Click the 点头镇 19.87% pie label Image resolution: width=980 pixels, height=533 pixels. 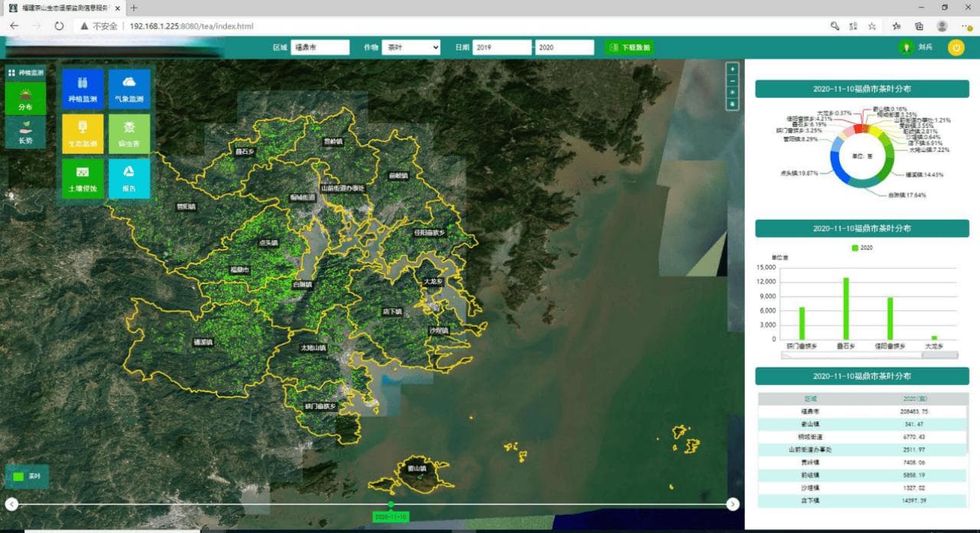(x=798, y=173)
